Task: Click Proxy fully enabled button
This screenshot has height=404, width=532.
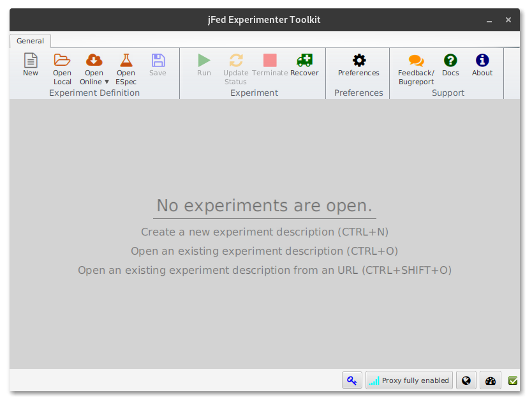Action: click(x=409, y=380)
